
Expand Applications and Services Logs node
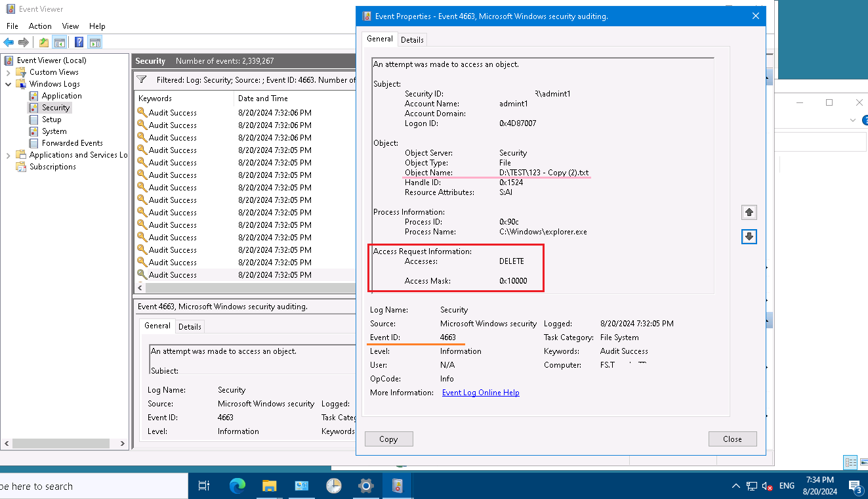[x=8, y=155]
